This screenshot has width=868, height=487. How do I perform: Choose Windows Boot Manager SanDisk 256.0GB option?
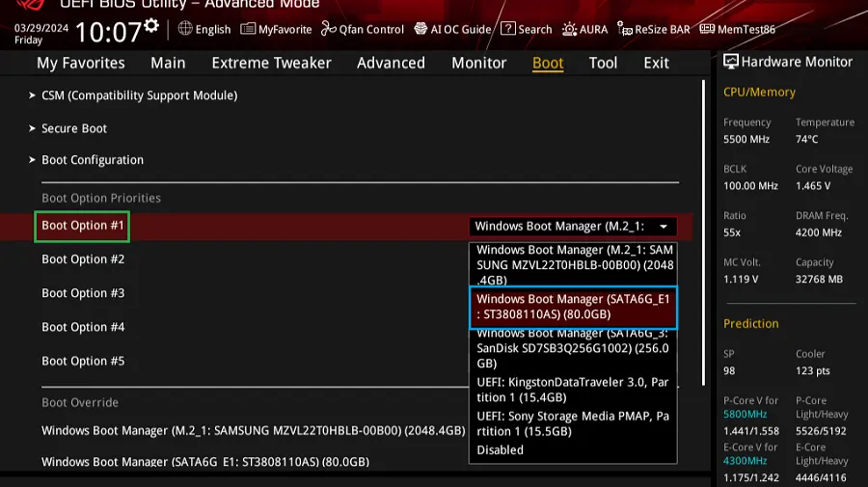pos(573,349)
